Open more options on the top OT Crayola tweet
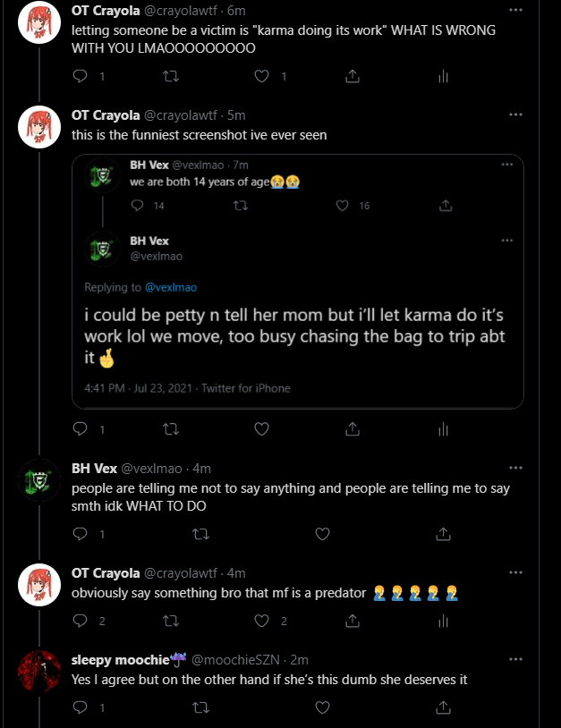Screen dimensions: 561x728 click(x=515, y=10)
